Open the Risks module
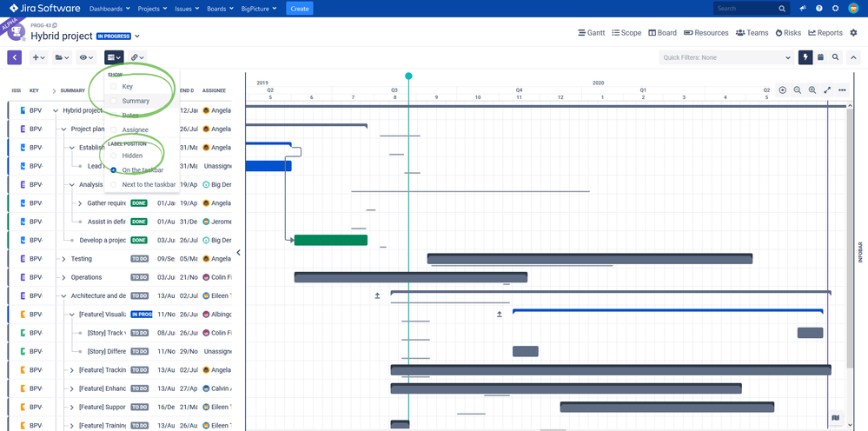The width and height of the screenshot is (868, 431). pos(788,33)
